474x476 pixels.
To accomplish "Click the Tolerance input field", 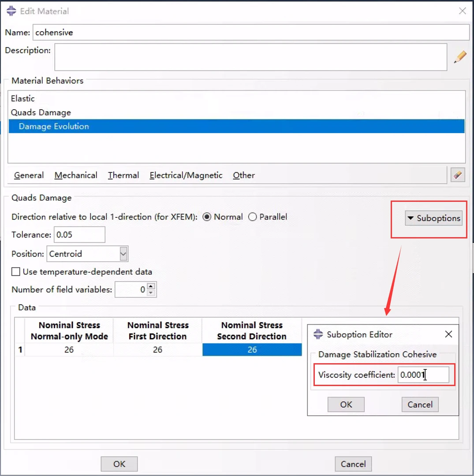I will click(79, 234).
